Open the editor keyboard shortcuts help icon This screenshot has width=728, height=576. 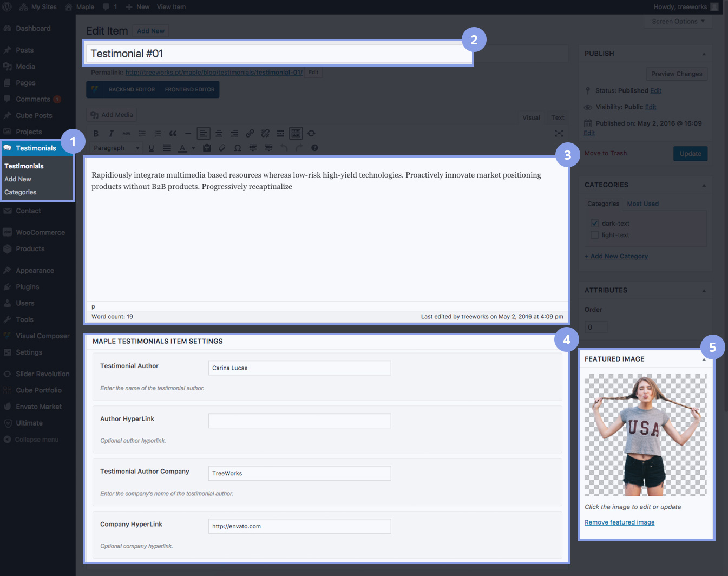[314, 148]
